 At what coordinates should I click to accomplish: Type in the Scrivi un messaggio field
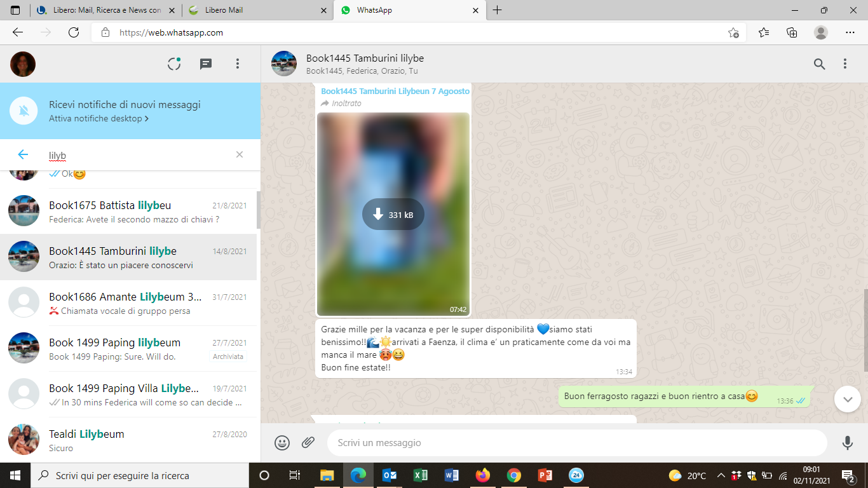tap(572, 443)
